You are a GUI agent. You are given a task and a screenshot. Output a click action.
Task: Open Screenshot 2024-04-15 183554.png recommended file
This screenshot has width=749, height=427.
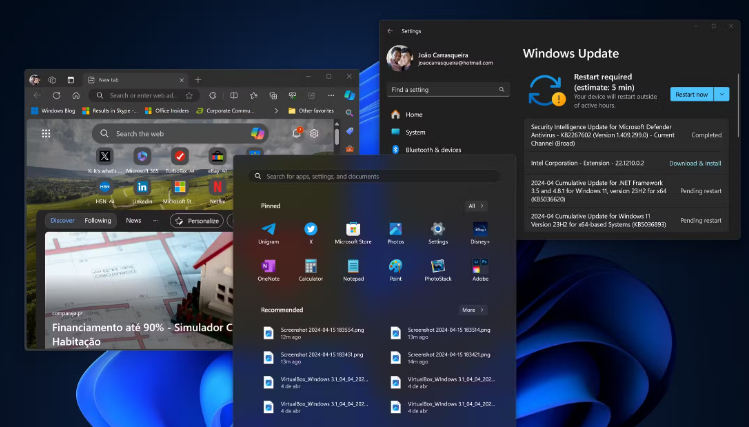pyautogui.click(x=315, y=333)
